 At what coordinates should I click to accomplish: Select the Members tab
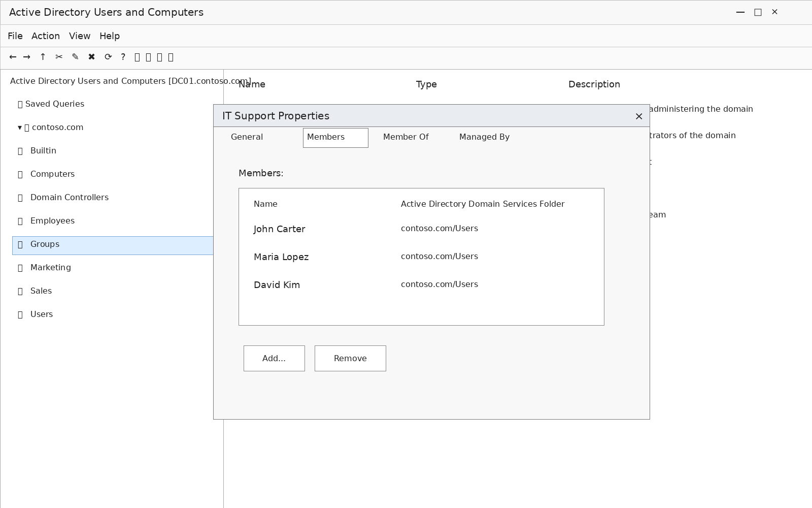(335, 138)
